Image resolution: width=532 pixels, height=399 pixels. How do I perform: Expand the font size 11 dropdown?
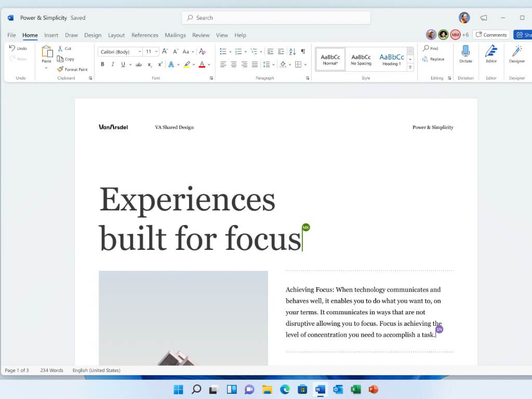point(156,51)
